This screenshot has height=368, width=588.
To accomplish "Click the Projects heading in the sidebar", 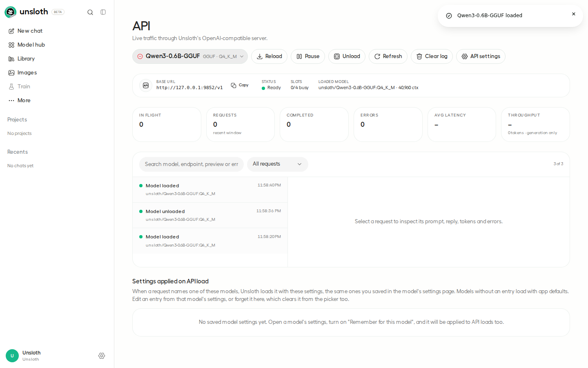I will [x=17, y=120].
